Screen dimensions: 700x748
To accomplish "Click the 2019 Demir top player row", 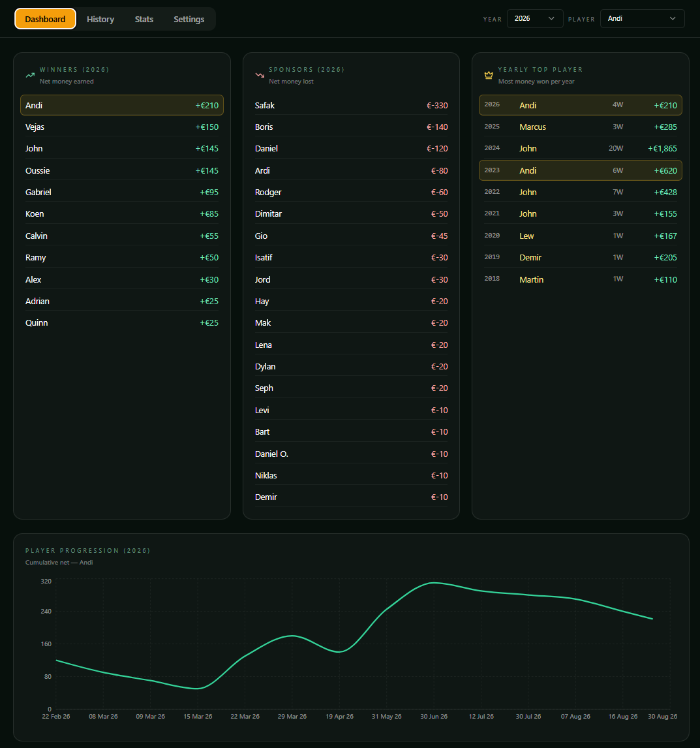I will [581, 258].
